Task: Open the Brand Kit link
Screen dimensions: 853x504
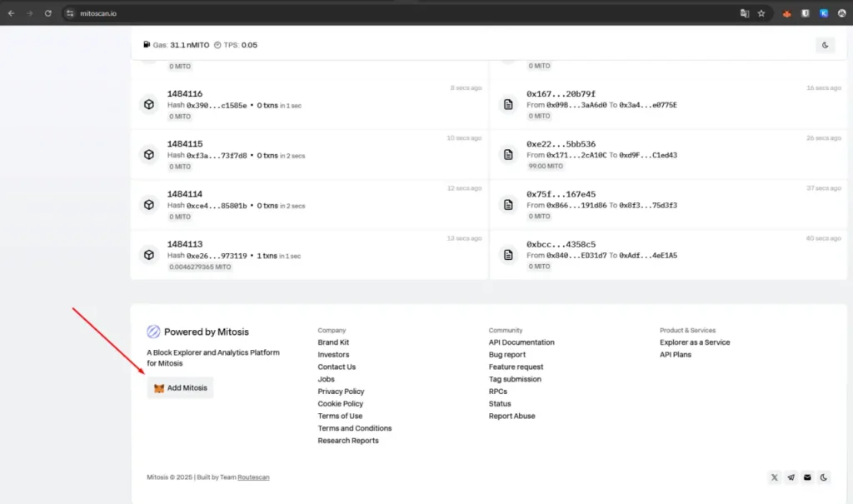Action: pos(333,342)
